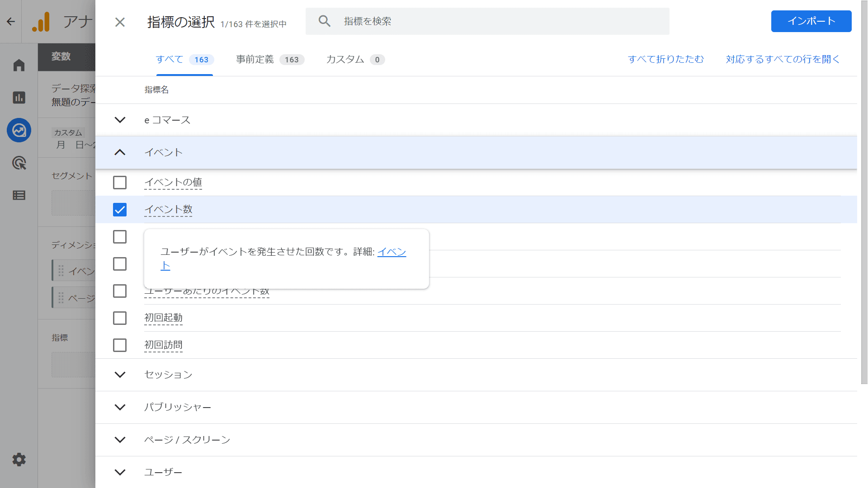Open the Analytics logo home

[x=41, y=21]
